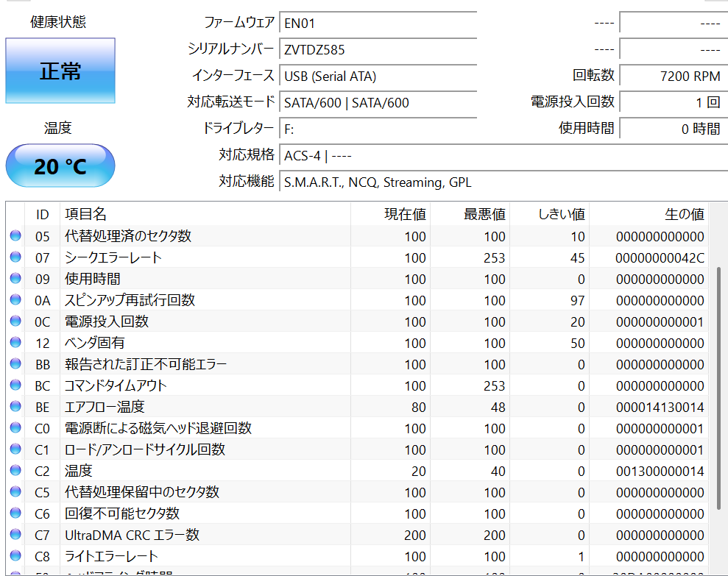Click the status icon for row C1
The image size is (728, 576).
pos(15,449)
